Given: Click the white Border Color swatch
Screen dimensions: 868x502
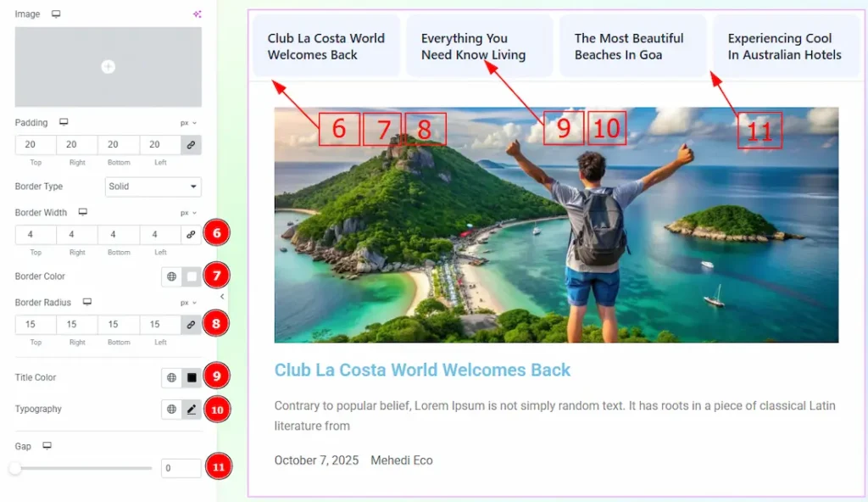Looking at the screenshot, I should [192, 276].
